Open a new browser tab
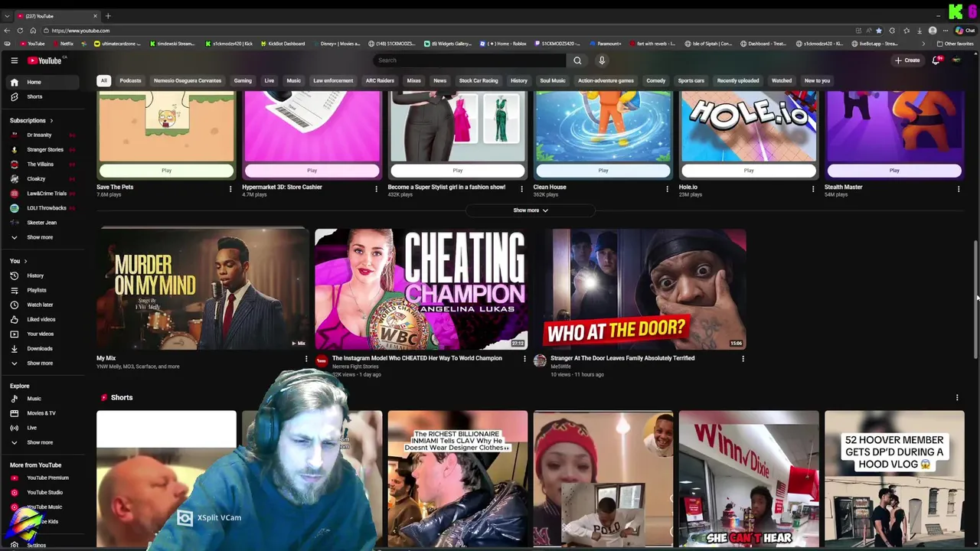 (x=108, y=16)
